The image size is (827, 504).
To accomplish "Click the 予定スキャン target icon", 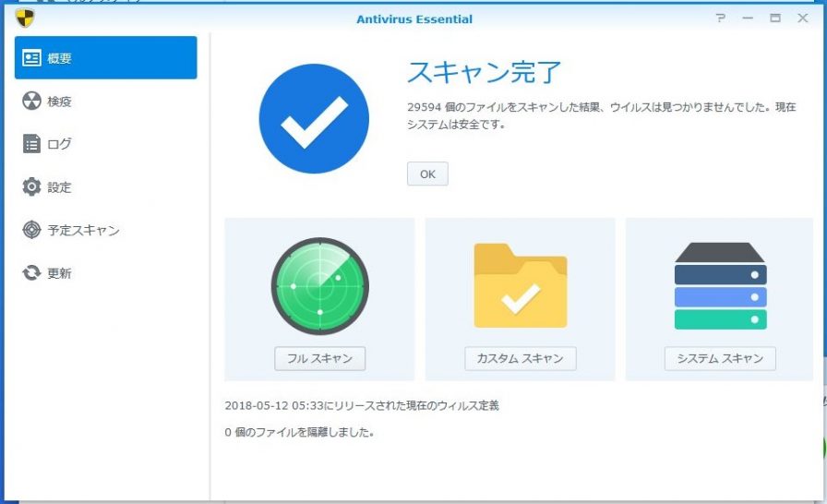I will (31, 230).
